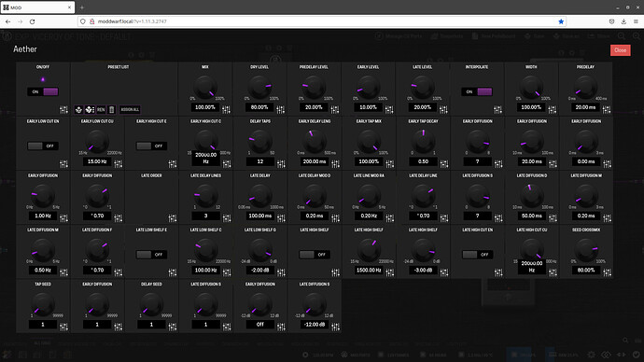
Task: Open the addressing icon beside -12.00 dB value
Action: 336,327
